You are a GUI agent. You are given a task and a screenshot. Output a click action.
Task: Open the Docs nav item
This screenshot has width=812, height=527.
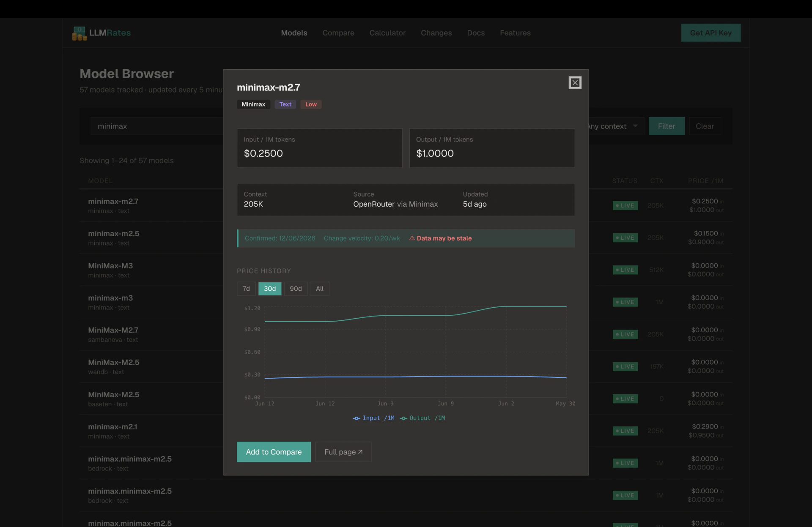pyautogui.click(x=476, y=33)
